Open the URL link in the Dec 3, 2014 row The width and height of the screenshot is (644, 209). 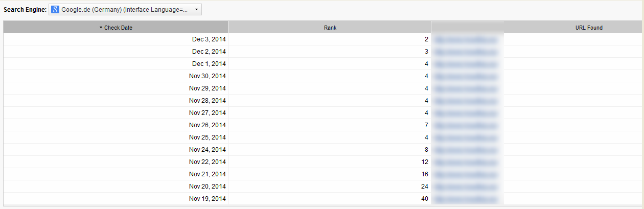[465, 39]
